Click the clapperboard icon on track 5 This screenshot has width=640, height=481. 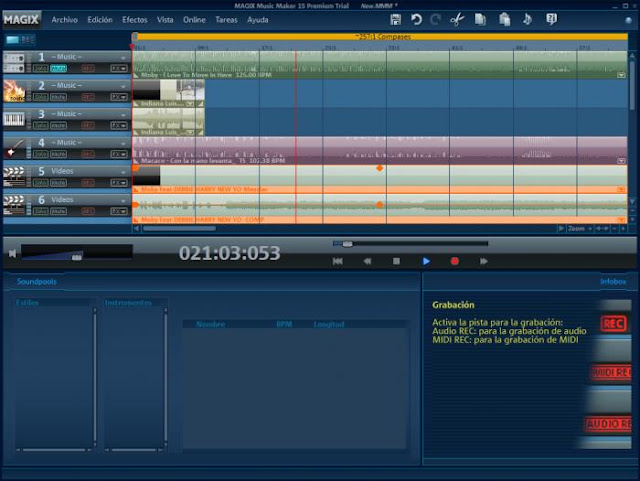(x=14, y=176)
